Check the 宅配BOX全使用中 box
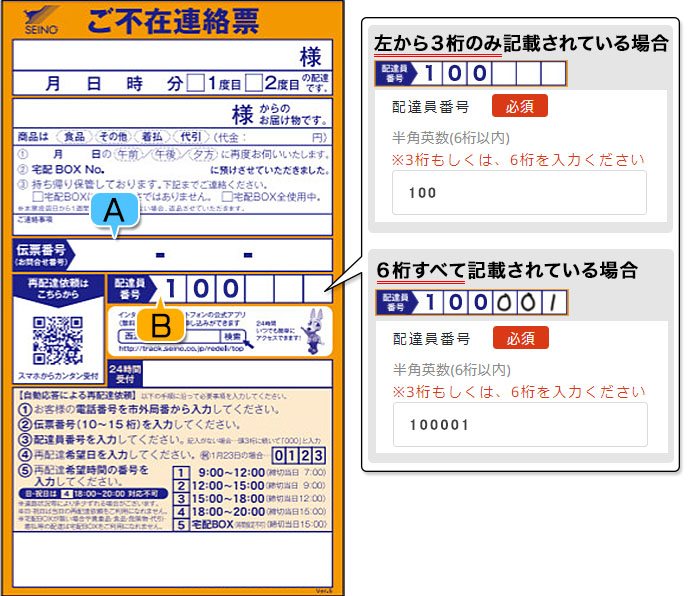The height and width of the screenshot is (596, 690). [227, 196]
